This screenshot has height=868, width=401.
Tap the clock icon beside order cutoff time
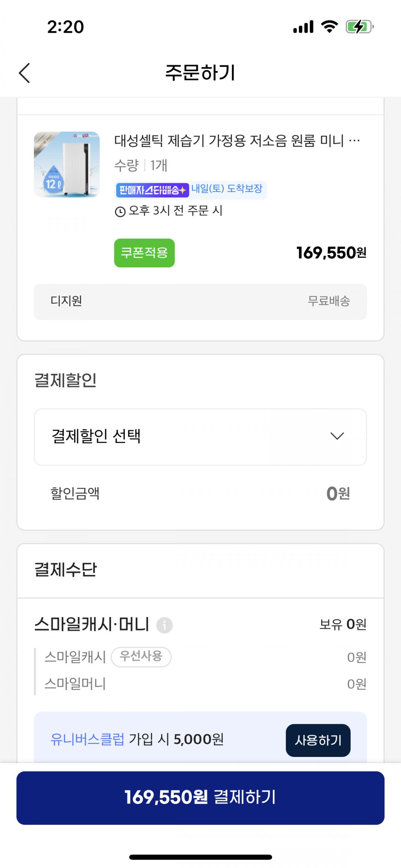coord(120,212)
